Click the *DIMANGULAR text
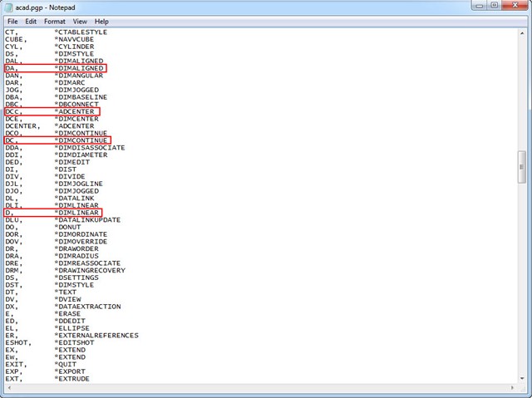This screenshot has height=398, width=532. [x=78, y=76]
